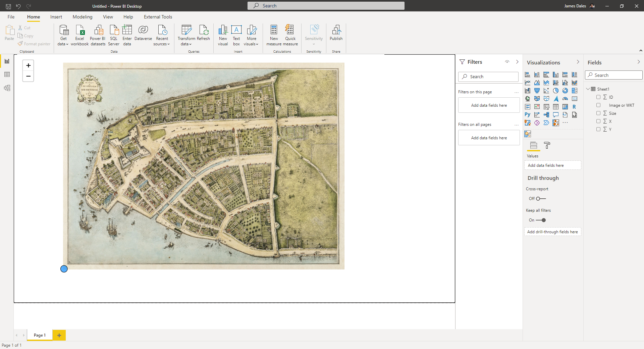Create a Quick measure
The image size is (644, 349).
point(290,35)
